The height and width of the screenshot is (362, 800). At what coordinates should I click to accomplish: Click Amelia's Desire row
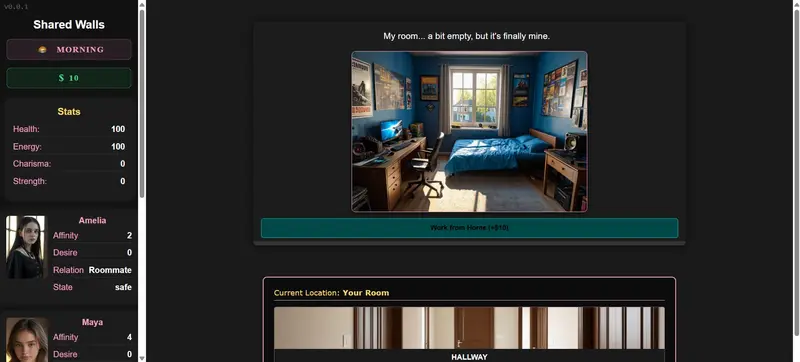pos(92,253)
